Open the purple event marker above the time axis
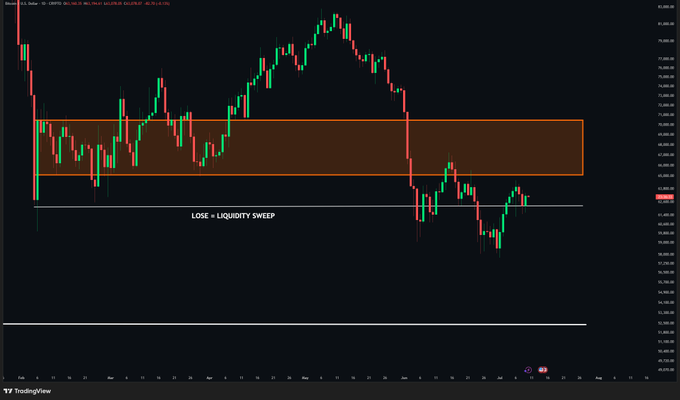 pyautogui.click(x=528, y=370)
